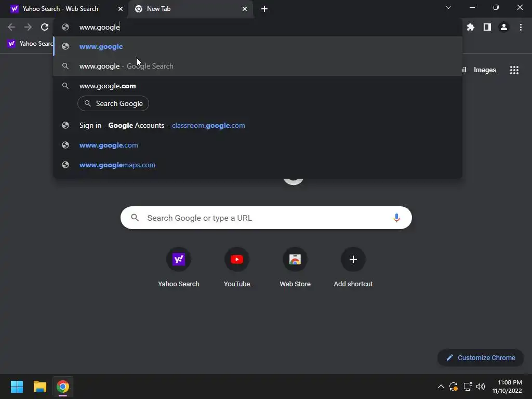This screenshot has width=532, height=399.
Task: Start voice search with the microphone icon
Action: pos(396,218)
